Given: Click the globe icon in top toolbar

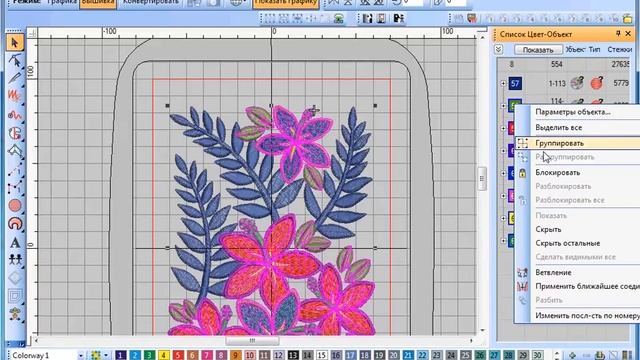Looking at the screenshot, I should tap(236, 3).
